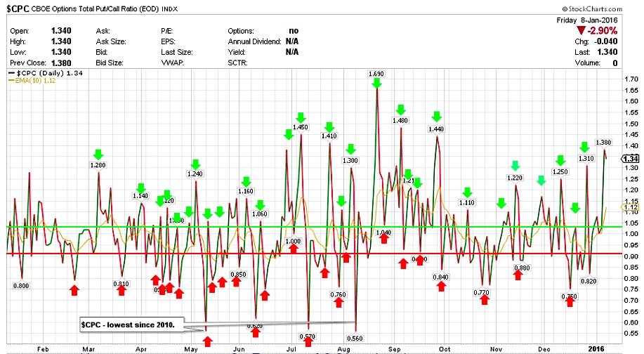Click the 0.810 trough label
644x354 pixels.
click(x=121, y=284)
